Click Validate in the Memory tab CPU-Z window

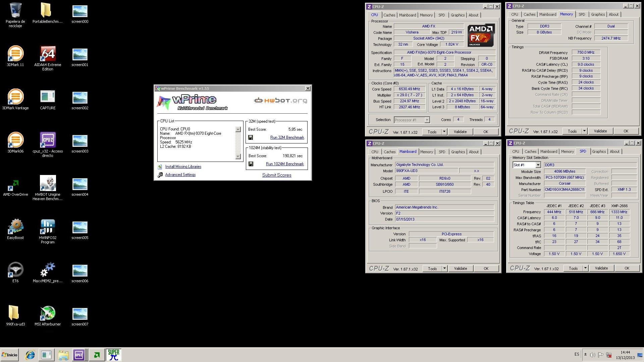(x=600, y=131)
